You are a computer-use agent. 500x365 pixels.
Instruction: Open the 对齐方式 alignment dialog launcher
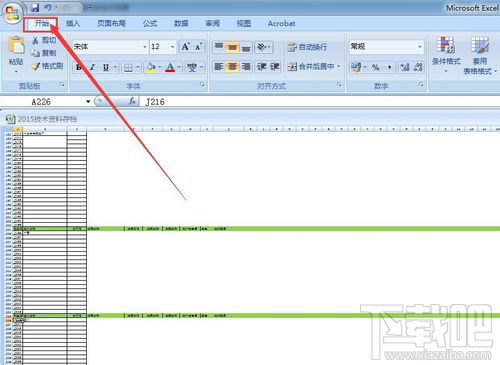pos(339,85)
